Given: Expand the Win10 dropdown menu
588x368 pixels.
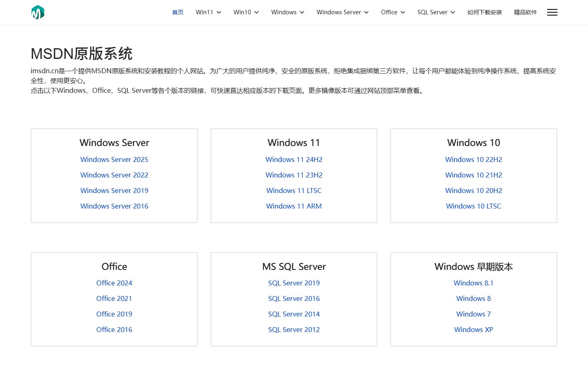Looking at the screenshot, I should pyautogui.click(x=246, y=12).
